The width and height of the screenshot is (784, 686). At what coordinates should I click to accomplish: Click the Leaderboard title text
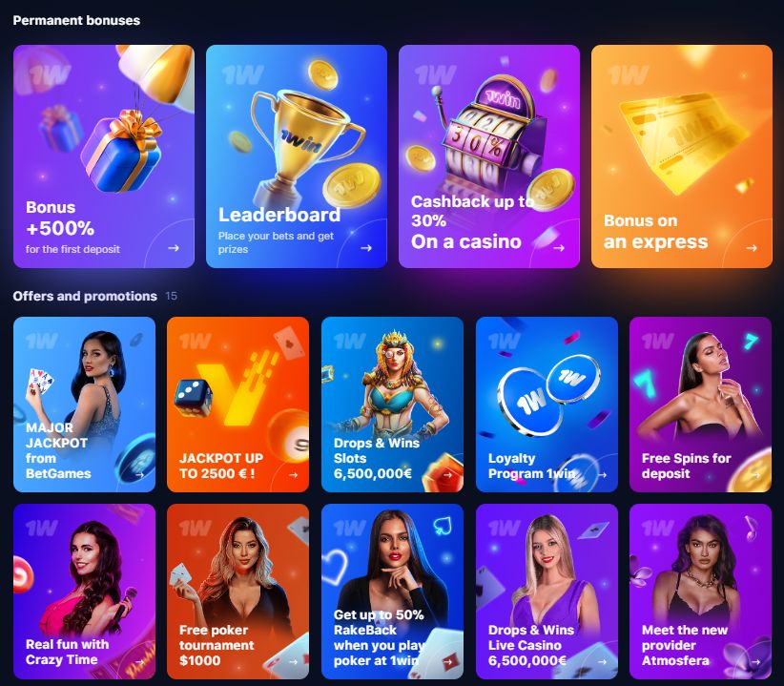click(279, 215)
